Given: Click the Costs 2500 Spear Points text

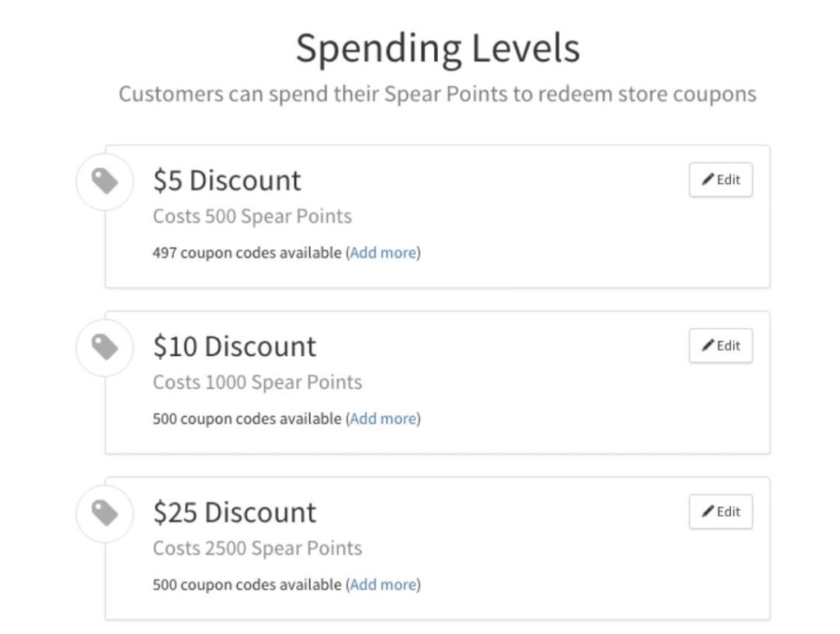Looking at the screenshot, I should tap(258, 549).
